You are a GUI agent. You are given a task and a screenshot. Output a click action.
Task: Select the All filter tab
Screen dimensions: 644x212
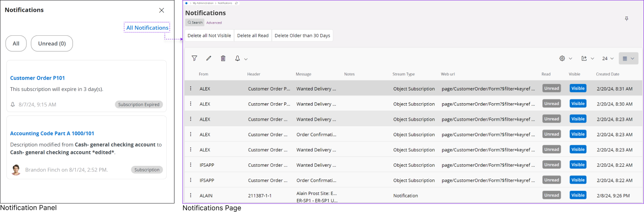tap(16, 43)
